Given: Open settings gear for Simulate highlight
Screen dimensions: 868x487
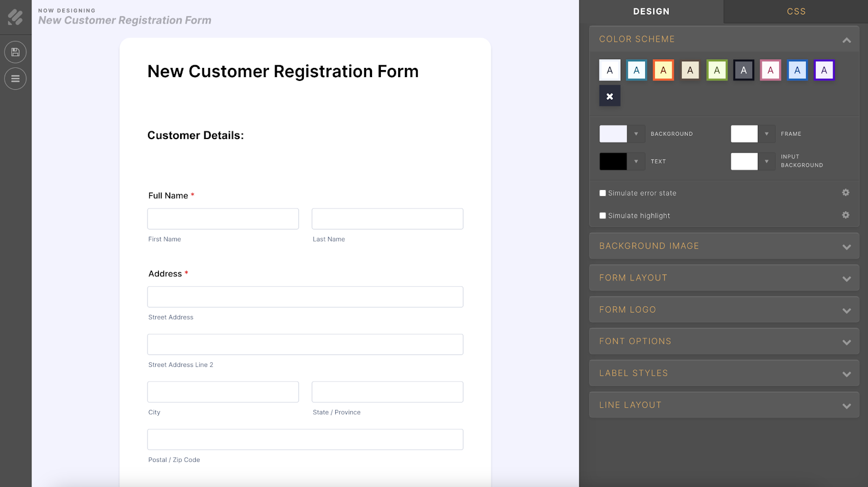Looking at the screenshot, I should [x=845, y=215].
